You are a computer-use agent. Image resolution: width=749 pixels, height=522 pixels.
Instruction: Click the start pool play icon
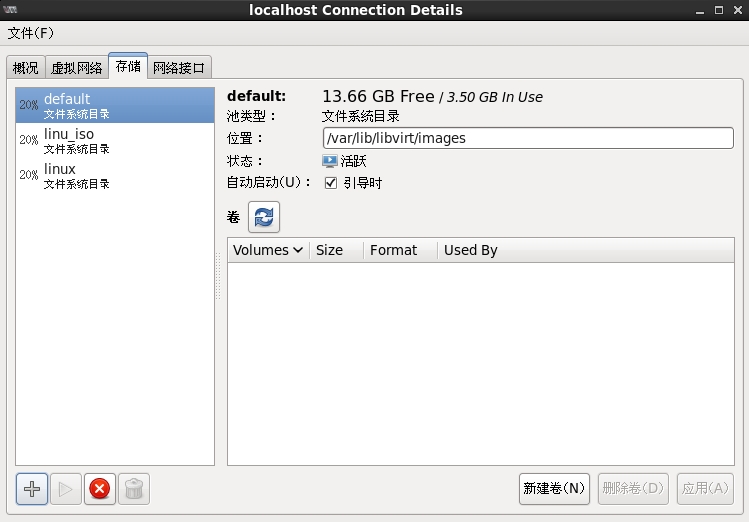pyautogui.click(x=66, y=489)
